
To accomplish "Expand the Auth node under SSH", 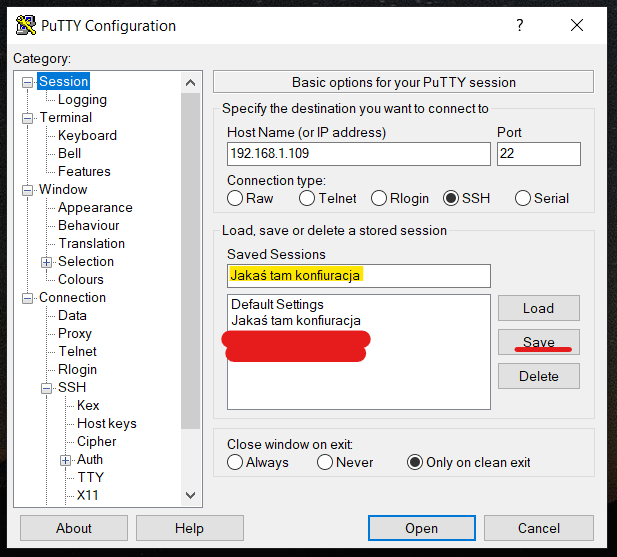I will pyautogui.click(x=65, y=460).
